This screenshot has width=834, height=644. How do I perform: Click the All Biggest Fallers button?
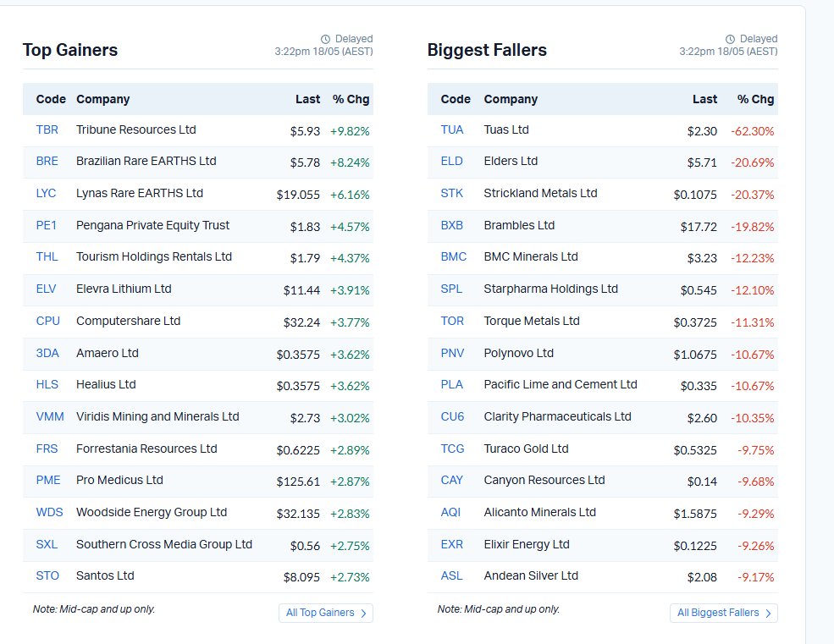tap(724, 613)
